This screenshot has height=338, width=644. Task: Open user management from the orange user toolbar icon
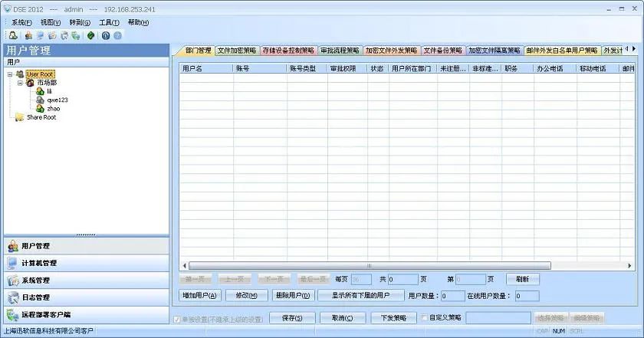pyautogui.click(x=28, y=36)
